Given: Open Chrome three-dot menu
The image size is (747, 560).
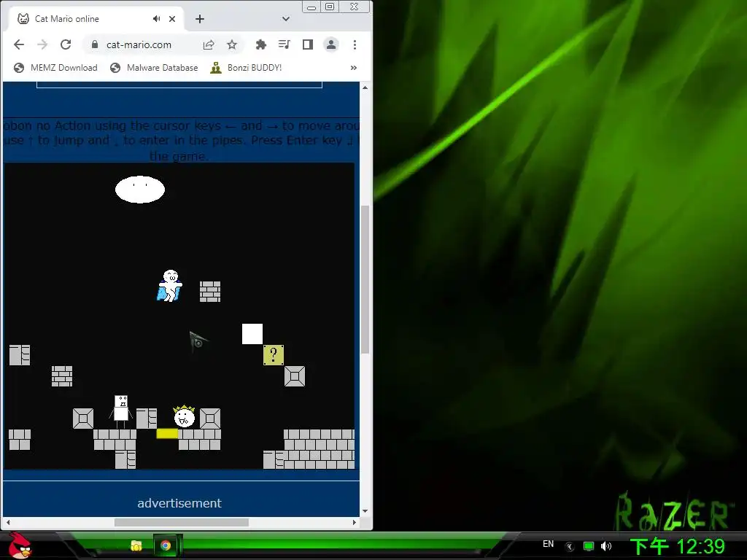Looking at the screenshot, I should pos(355,44).
